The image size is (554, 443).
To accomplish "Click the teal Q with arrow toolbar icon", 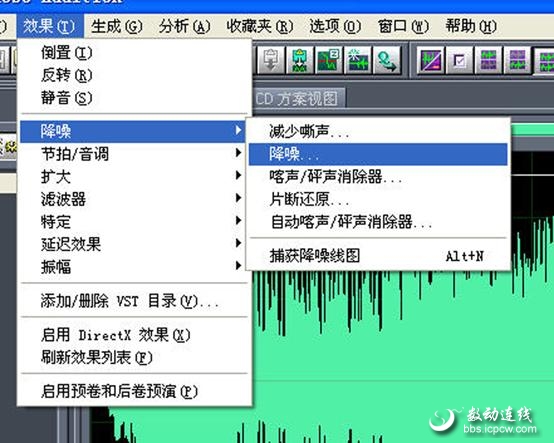I will [386, 60].
